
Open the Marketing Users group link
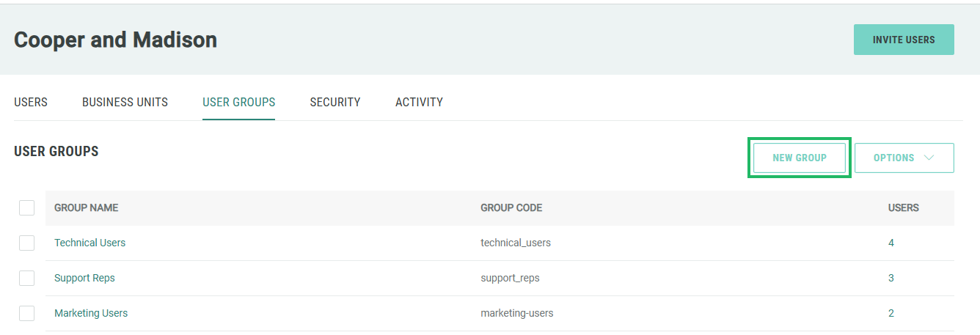[x=91, y=313]
